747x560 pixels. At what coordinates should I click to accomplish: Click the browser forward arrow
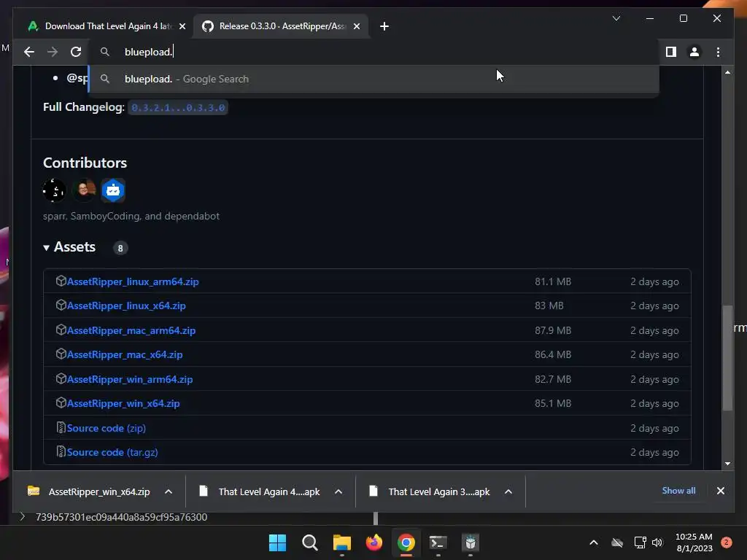click(x=53, y=52)
